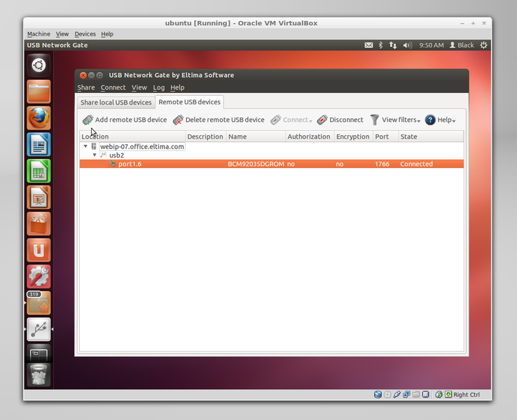Open the View menu of USB Network Gate
517x420 pixels.
pyautogui.click(x=139, y=87)
